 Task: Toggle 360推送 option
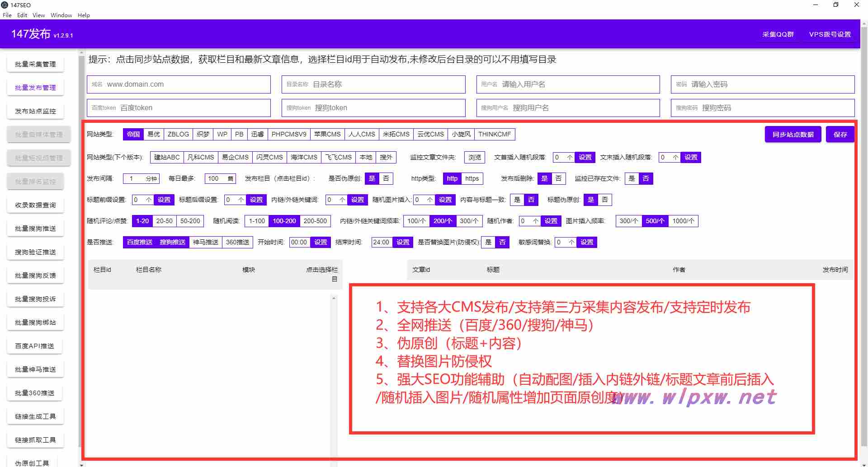[x=237, y=242]
